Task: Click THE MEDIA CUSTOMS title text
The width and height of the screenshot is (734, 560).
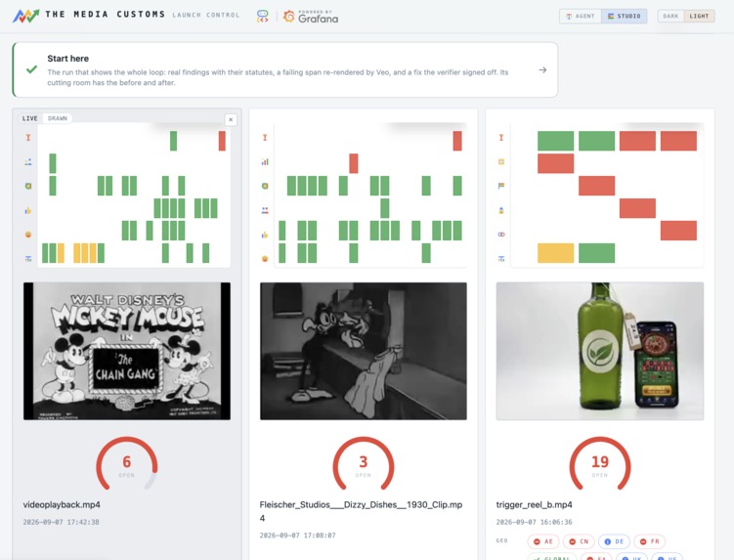Action: (106, 14)
